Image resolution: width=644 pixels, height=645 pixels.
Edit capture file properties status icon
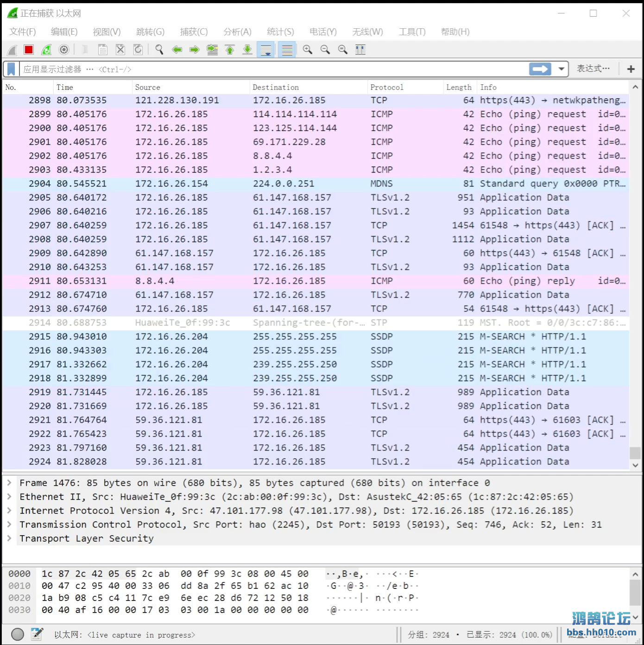coord(37,634)
